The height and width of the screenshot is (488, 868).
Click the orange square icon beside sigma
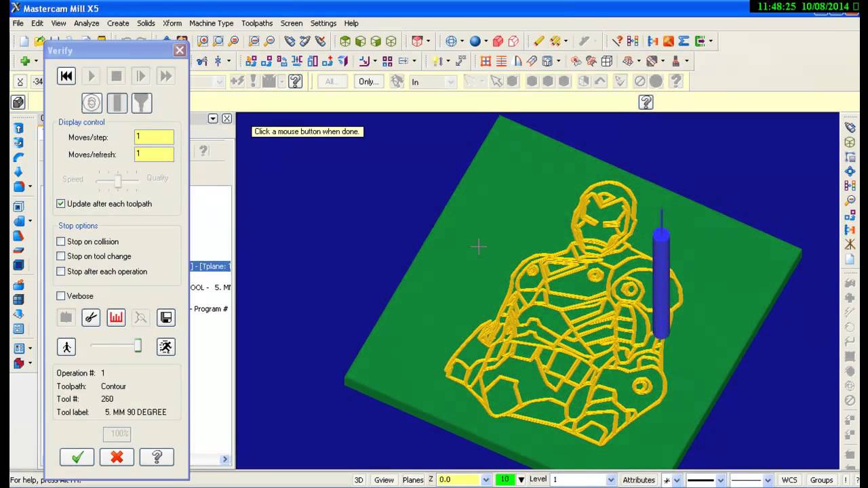coord(669,41)
